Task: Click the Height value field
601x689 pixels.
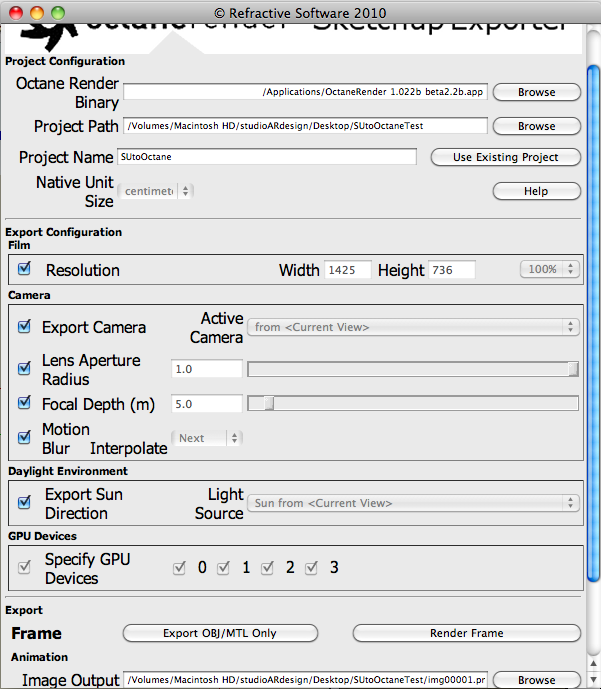Action: click(x=452, y=270)
